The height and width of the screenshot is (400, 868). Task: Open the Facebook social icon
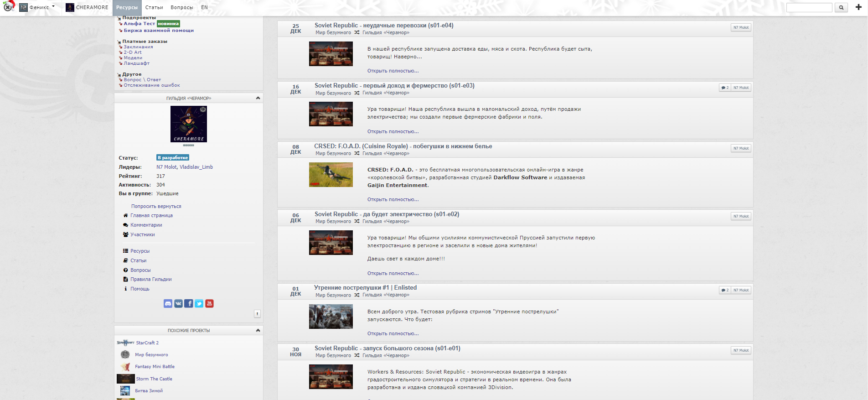pyautogui.click(x=189, y=304)
